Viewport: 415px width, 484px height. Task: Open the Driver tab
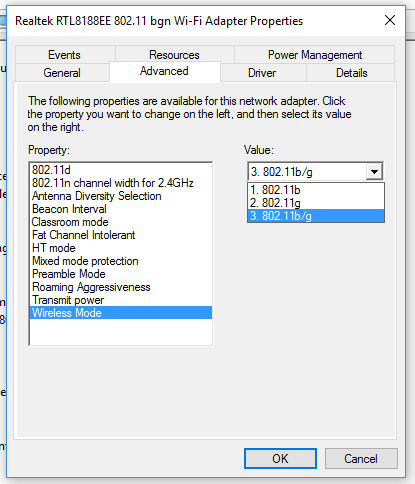pos(262,73)
